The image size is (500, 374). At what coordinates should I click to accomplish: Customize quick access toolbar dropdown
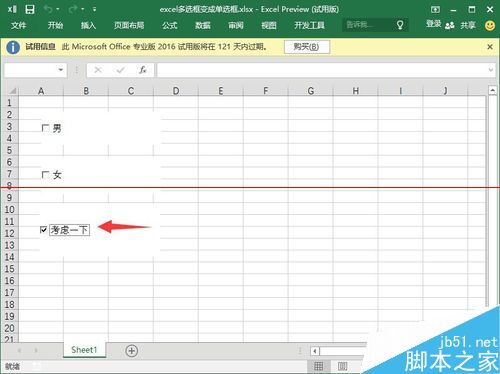(95, 9)
